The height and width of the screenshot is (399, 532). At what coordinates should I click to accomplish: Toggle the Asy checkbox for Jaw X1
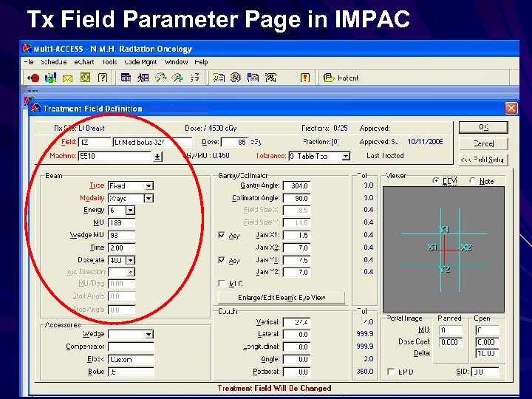point(222,235)
